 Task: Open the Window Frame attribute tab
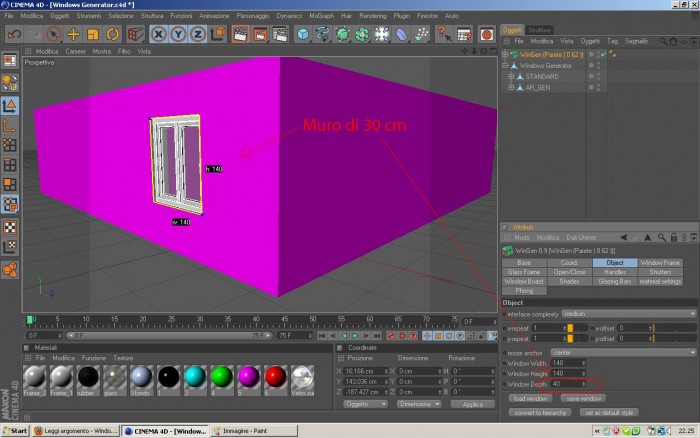(660, 263)
